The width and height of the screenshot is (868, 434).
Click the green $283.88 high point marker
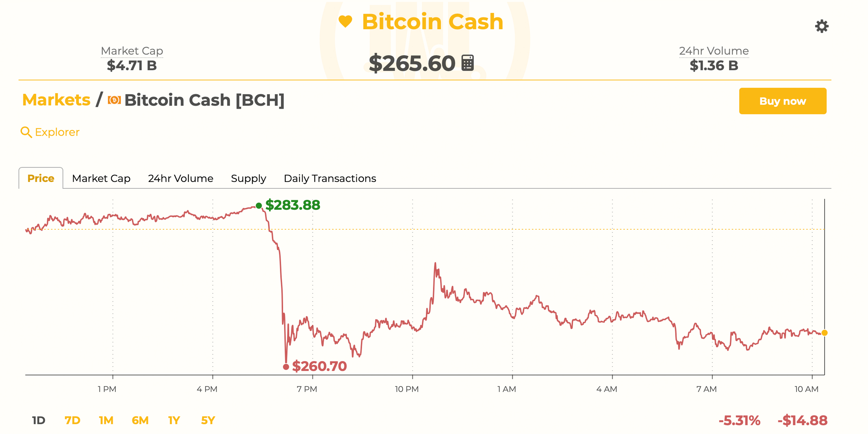tap(259, 206)
